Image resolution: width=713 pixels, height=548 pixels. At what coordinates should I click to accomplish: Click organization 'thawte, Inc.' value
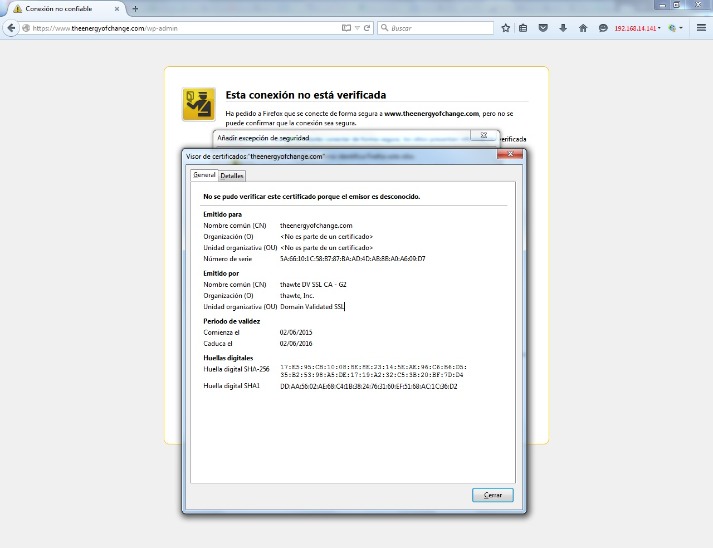(297, 296)
